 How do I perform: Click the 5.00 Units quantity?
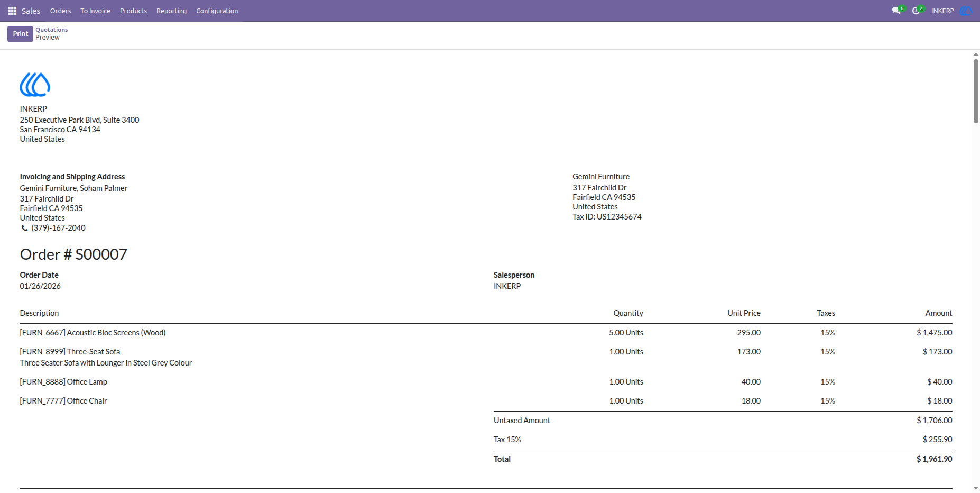click(x=626, y=333)
